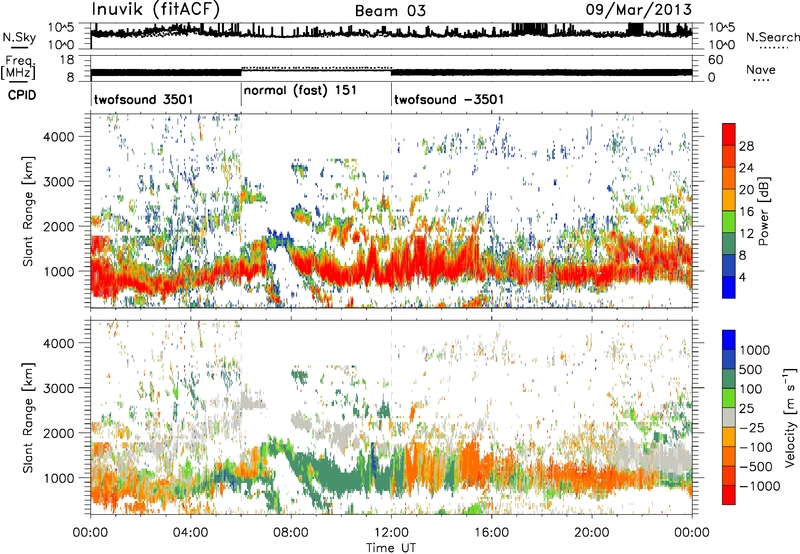Click the 'CPID' row label
Screen dimensions: 800x554
point(22,95)
